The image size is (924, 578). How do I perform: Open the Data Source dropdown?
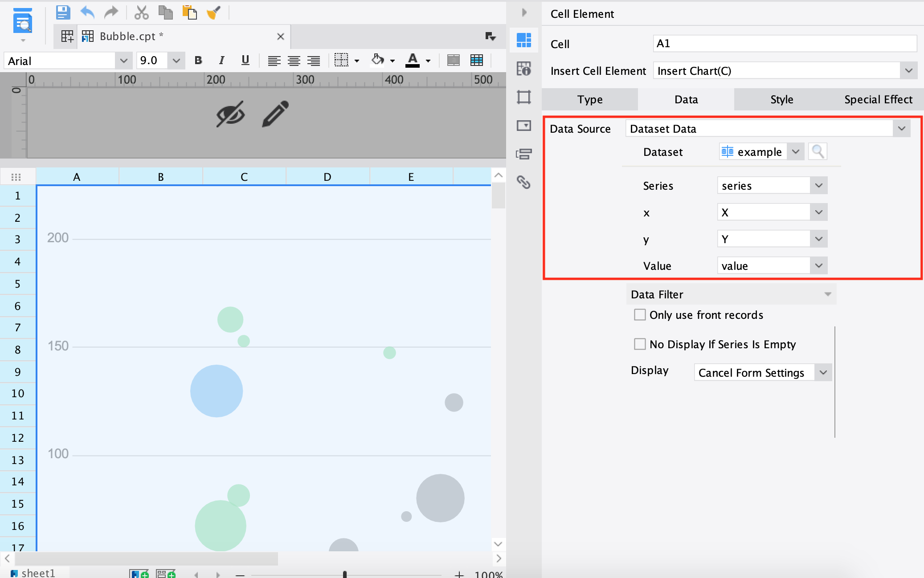902,129
